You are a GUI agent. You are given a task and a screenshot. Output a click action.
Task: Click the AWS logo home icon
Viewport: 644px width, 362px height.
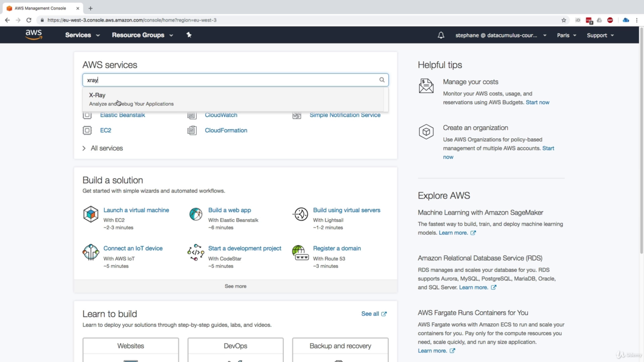pyautogui.click(x=34, y=35)
